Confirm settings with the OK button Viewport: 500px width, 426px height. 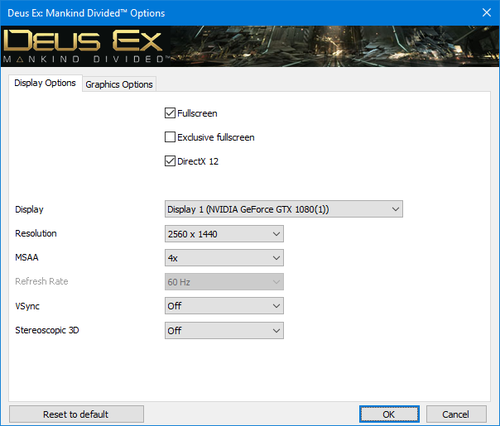click(x=389, y=414)
